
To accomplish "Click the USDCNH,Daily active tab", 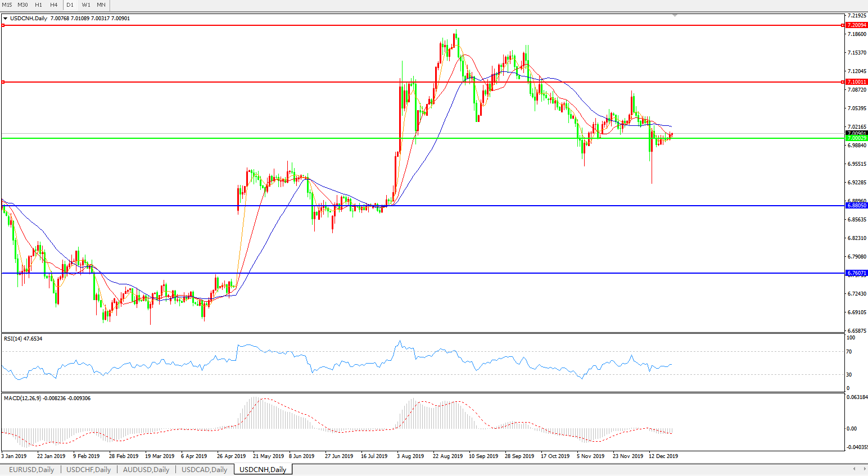I will (263, 470).
